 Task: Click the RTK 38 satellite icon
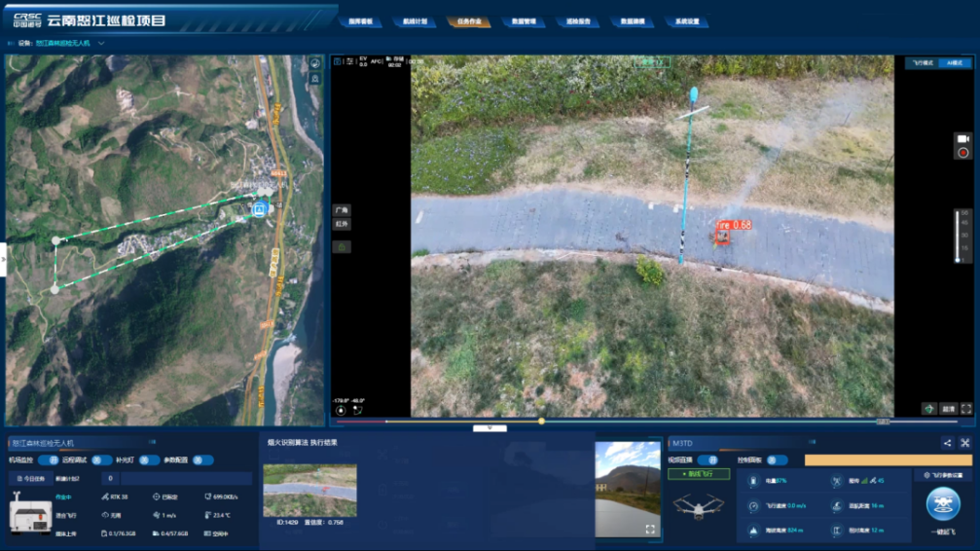point(104,496)
